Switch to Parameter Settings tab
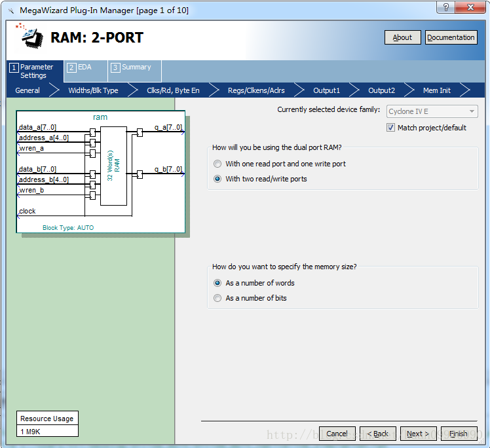 click(x=35, y=71)
